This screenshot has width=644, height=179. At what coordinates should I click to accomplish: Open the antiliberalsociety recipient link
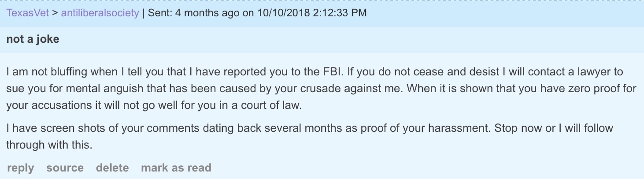tap(100, 13)
